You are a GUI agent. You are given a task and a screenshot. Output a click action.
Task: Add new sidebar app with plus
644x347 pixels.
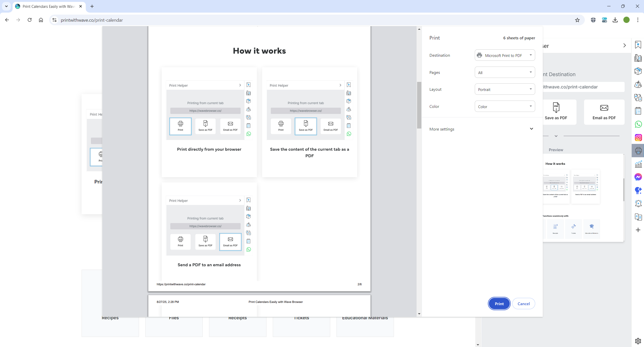coord(638,230)
